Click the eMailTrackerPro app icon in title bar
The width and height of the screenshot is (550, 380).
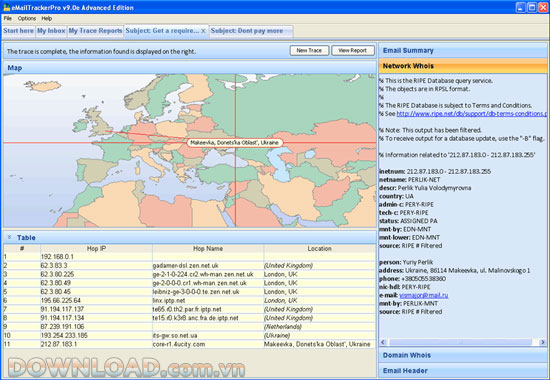coord(6,7)
